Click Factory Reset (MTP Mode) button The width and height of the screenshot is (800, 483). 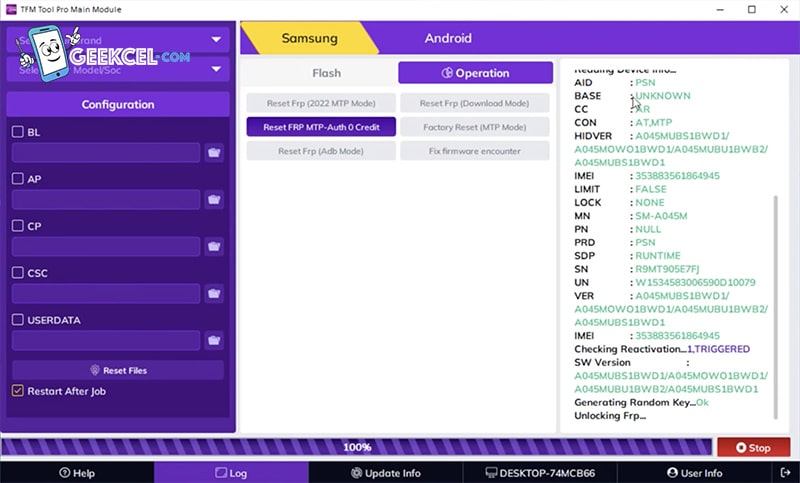coord(474,127)
